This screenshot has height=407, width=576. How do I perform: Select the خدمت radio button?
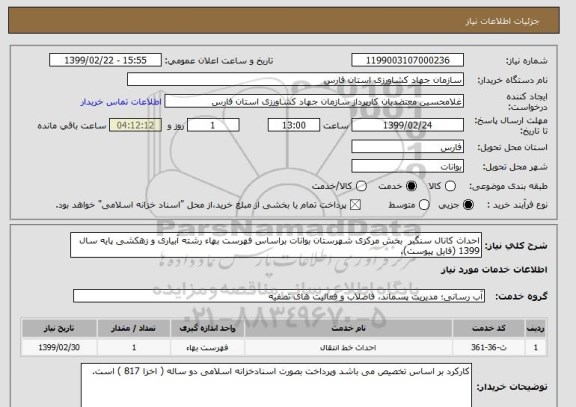tap(411, 186)
